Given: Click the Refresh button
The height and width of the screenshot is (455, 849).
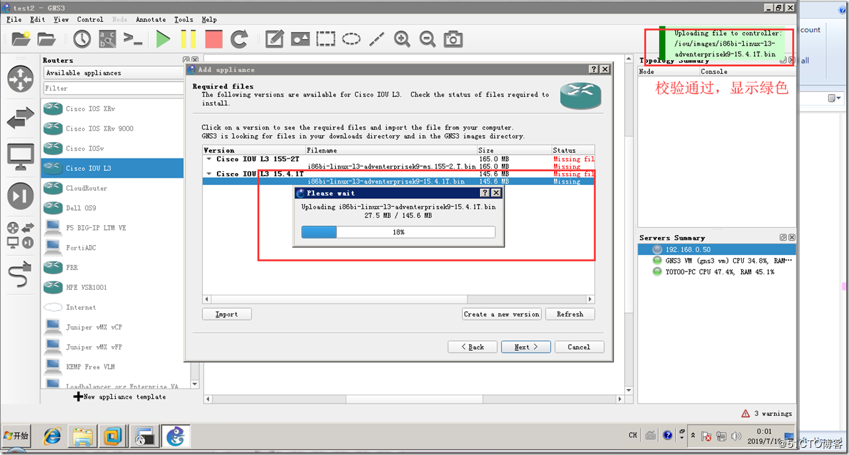Looking at the screenshot, I should [x=570, y=314].
